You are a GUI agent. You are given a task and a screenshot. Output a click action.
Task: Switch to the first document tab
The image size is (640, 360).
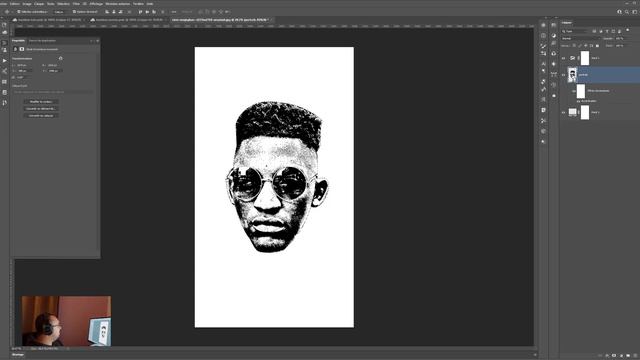(48, 20)
